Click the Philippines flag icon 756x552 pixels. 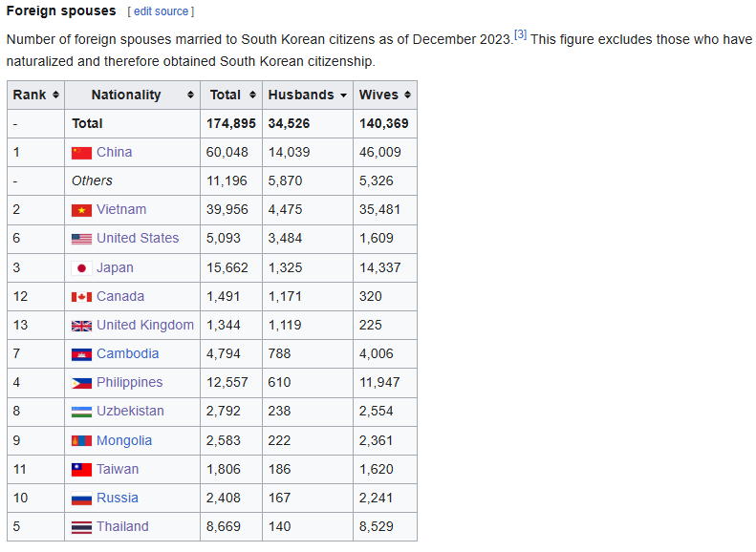[81, 383]
